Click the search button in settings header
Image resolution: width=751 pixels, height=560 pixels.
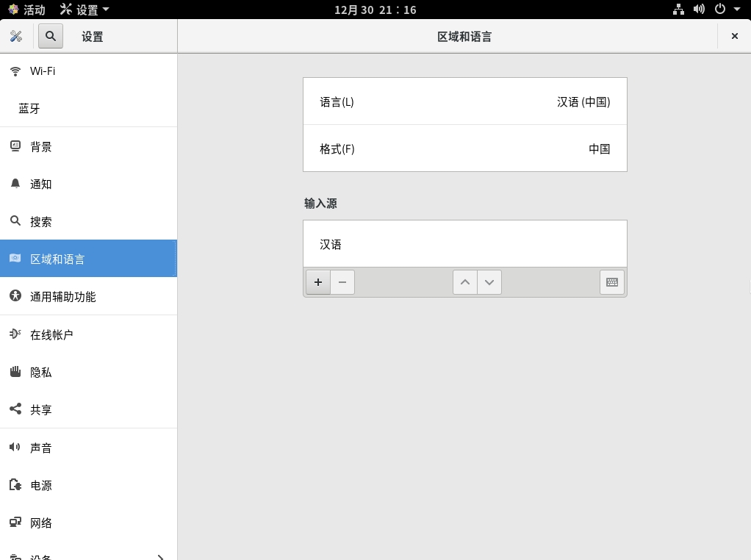coord(50,37)
